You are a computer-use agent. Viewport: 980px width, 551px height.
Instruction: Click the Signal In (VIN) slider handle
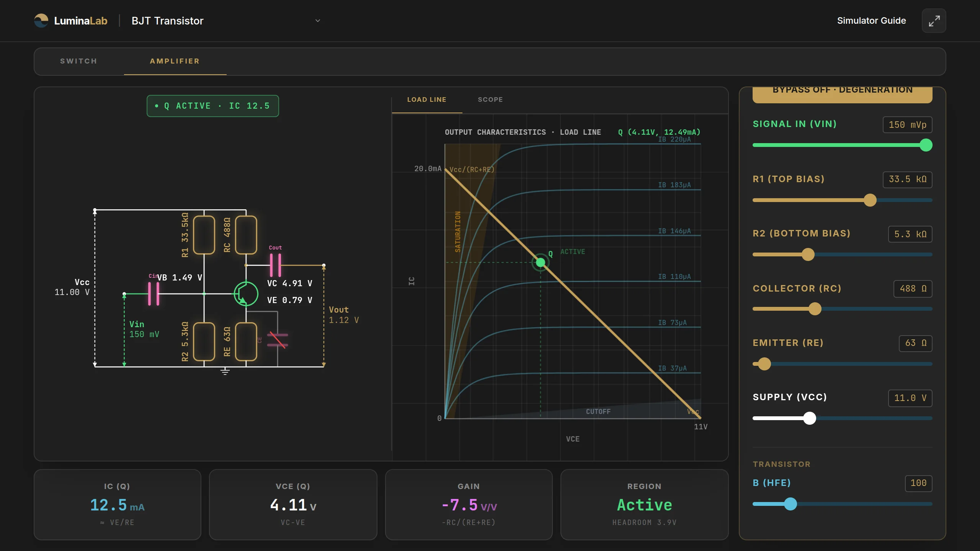pyautogui.click(x=926, y=145)
